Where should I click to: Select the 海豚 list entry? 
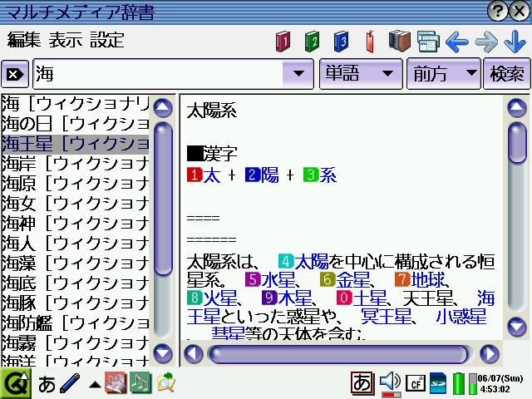pos(76,303)
